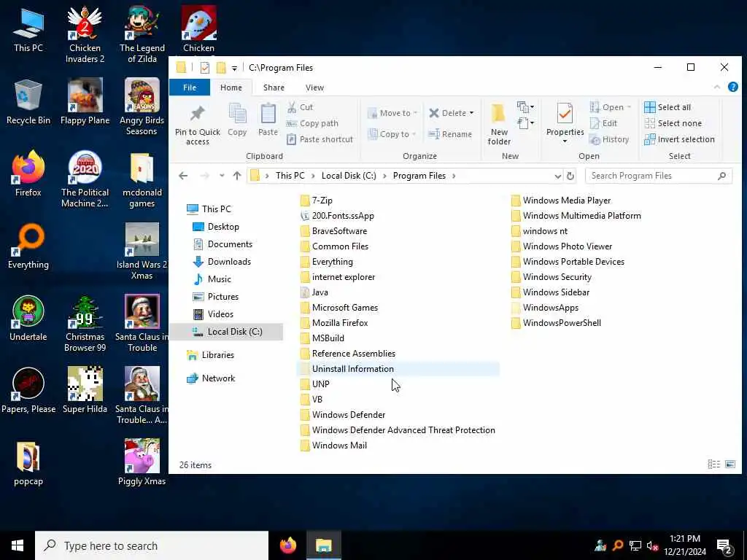The width and height of the screenshot is (747, 560).
Task: Click Select none in ribbon
Action: 673,123
